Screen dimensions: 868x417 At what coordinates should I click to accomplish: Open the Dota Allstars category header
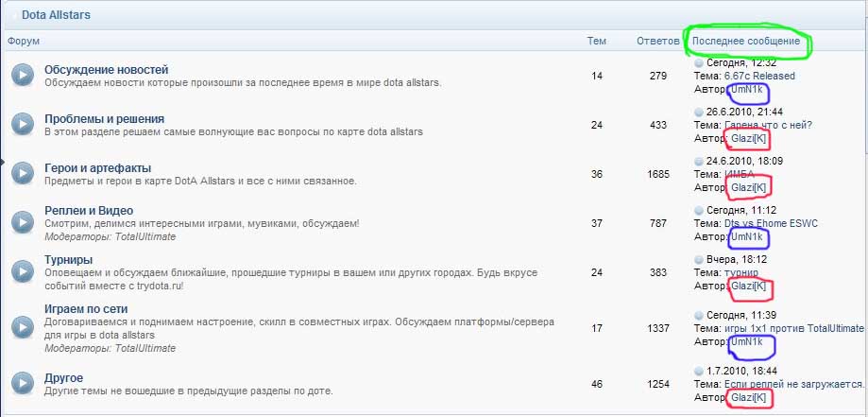[x=56, y=15]
